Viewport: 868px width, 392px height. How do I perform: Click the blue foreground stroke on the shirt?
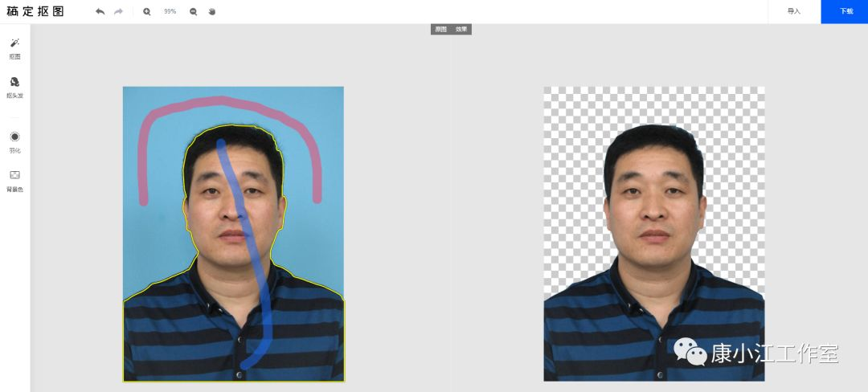coord(264,321)
